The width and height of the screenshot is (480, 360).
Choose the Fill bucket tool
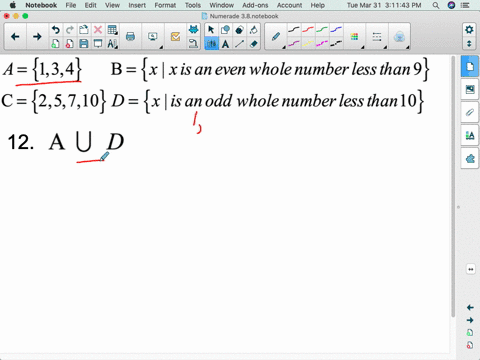click(x=253, y=30)
